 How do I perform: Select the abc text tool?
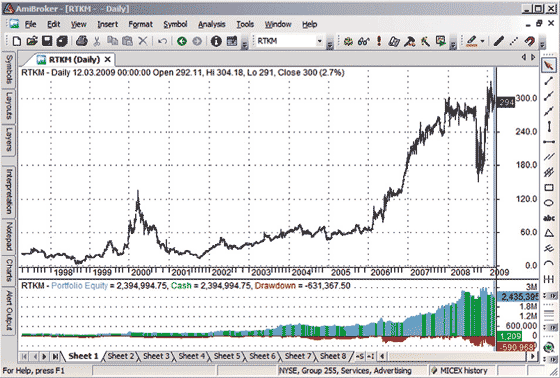pos(549,218)
